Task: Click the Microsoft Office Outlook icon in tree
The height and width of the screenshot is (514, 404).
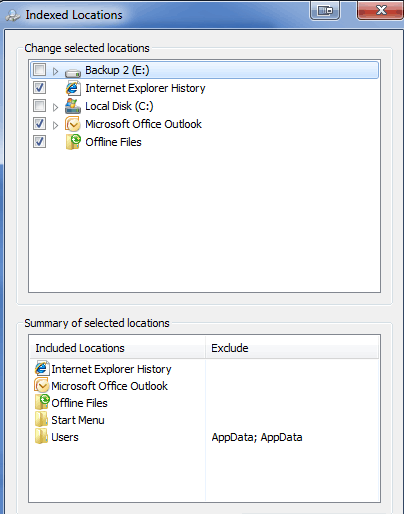Action: (73, 124)
